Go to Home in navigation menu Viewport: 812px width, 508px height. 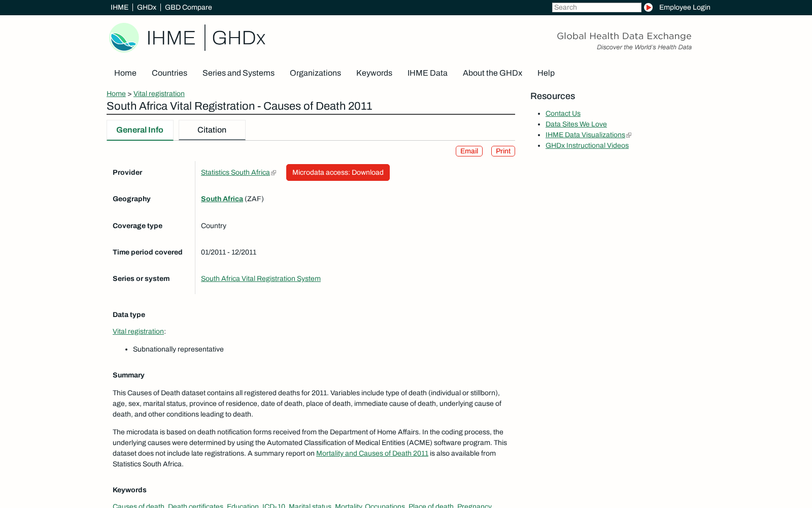coord(125,73)
